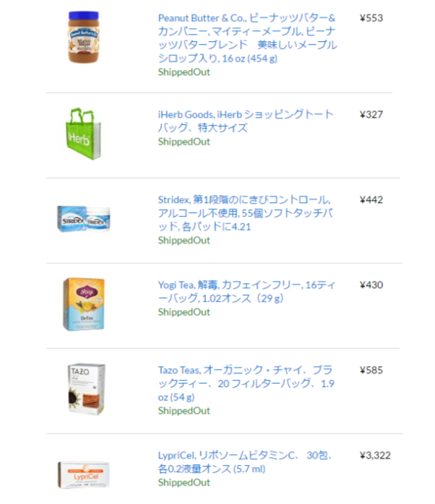Click the ¥3,322 LypriCel price
435x504 pixels.
pyautogui.click(x=375, y=456)
